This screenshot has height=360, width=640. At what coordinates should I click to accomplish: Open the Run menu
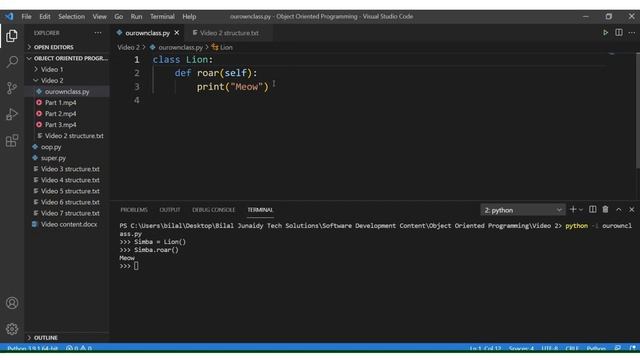pos(136,17)
